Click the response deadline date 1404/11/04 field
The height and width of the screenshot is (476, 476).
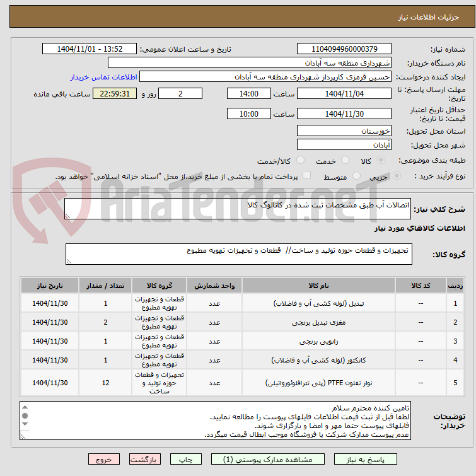(x=344, y=93)
